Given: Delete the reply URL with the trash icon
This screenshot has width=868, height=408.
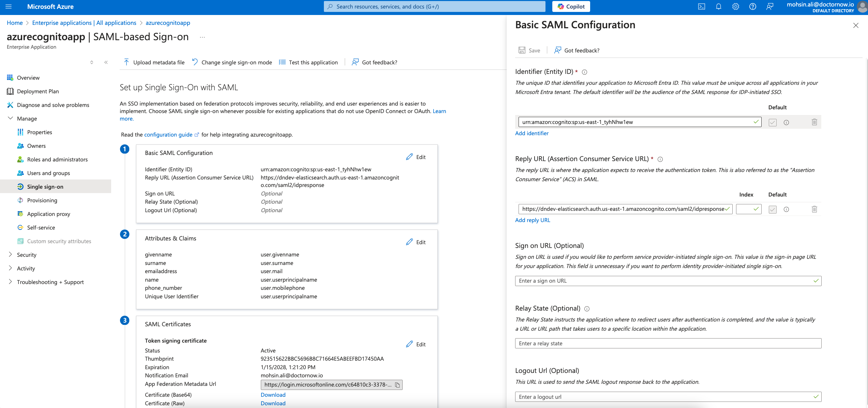Looking at the screenshot, I should (814, 209).
